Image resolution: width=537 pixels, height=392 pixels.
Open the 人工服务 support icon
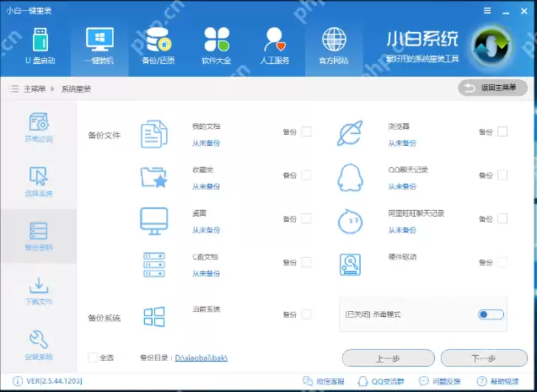(275, 40)
